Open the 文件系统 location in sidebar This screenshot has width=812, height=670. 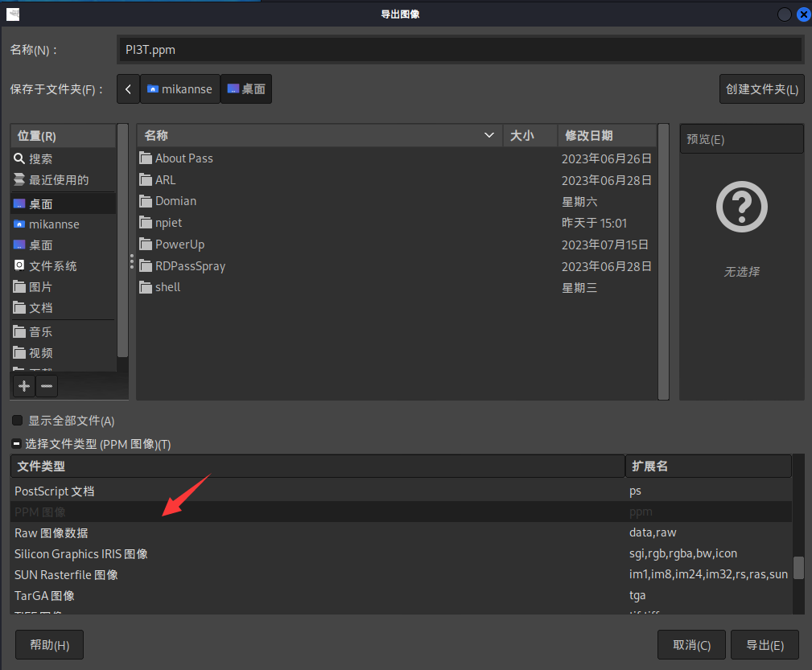53,266
